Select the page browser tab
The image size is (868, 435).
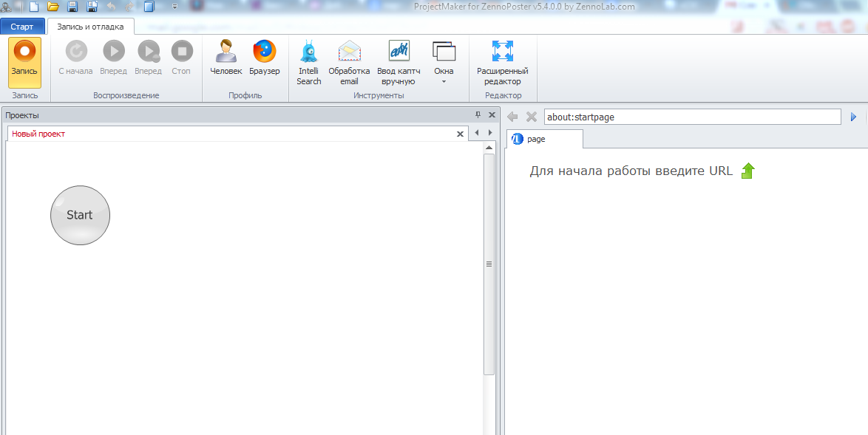tap(545, 139)
